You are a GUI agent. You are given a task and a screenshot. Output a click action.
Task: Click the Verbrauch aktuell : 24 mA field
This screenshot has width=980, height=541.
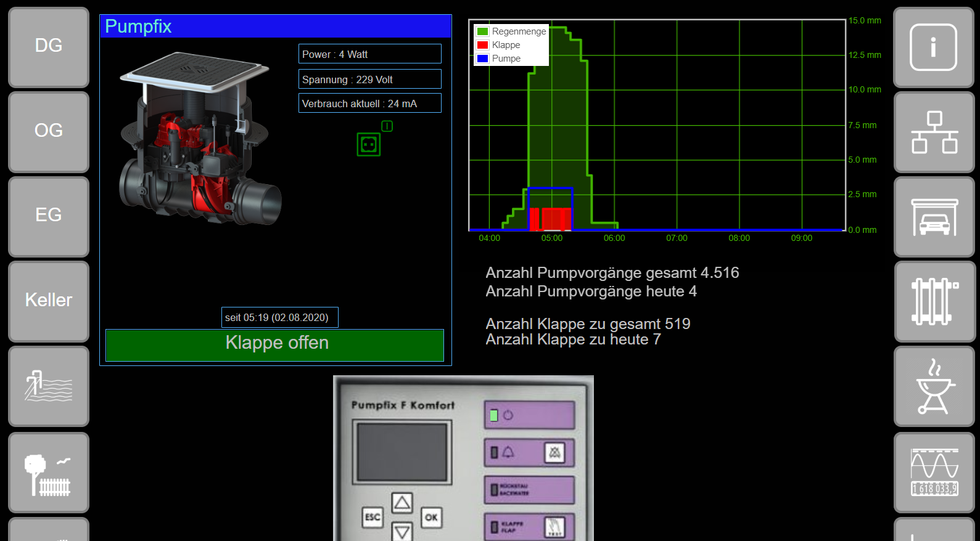click(370, 103)
